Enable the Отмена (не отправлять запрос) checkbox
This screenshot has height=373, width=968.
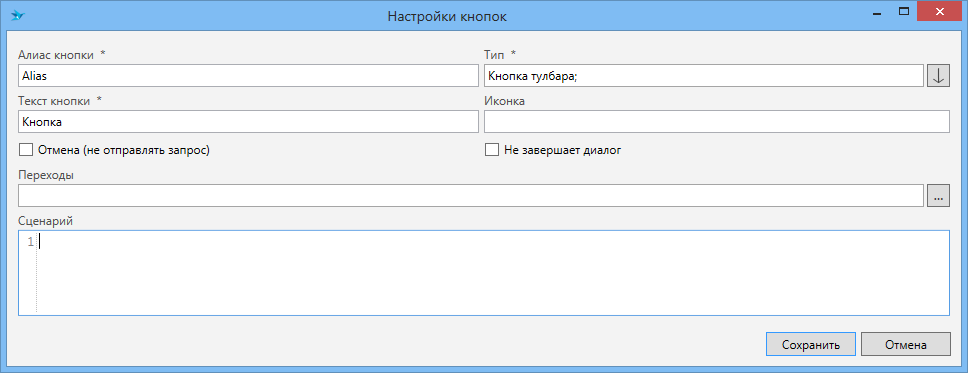(x=25, y=150)
